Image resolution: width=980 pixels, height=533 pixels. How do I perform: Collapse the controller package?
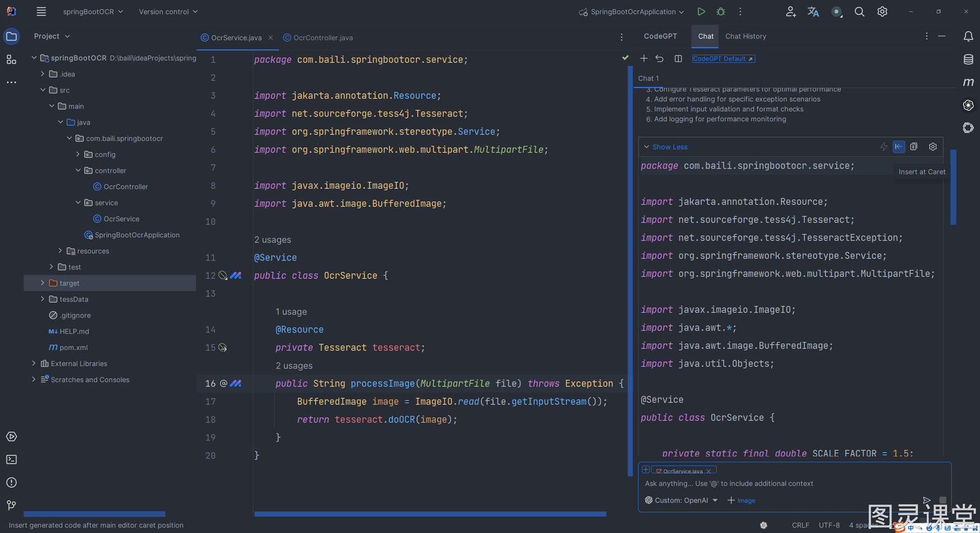tap(78, 170)
